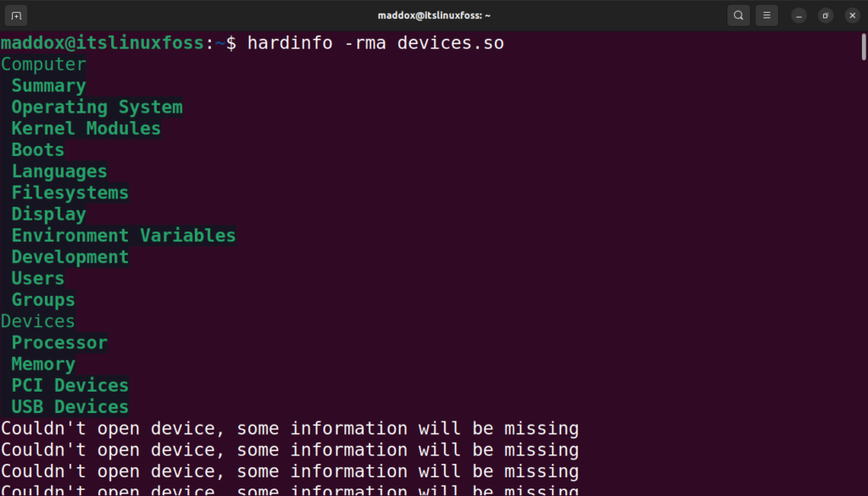Select the Computer section heading

tap(43, 64)
